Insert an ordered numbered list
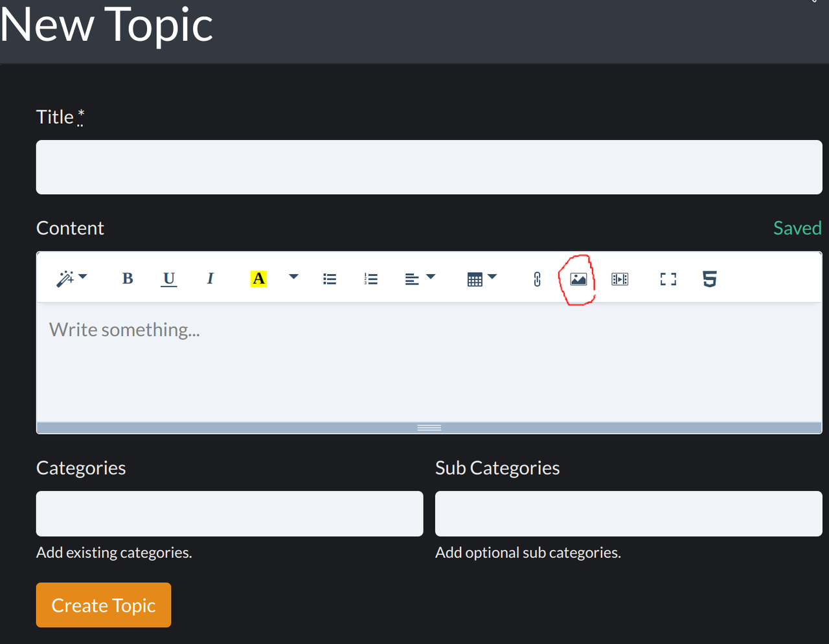The image size is (829, 644). click(x=371, y=279)
